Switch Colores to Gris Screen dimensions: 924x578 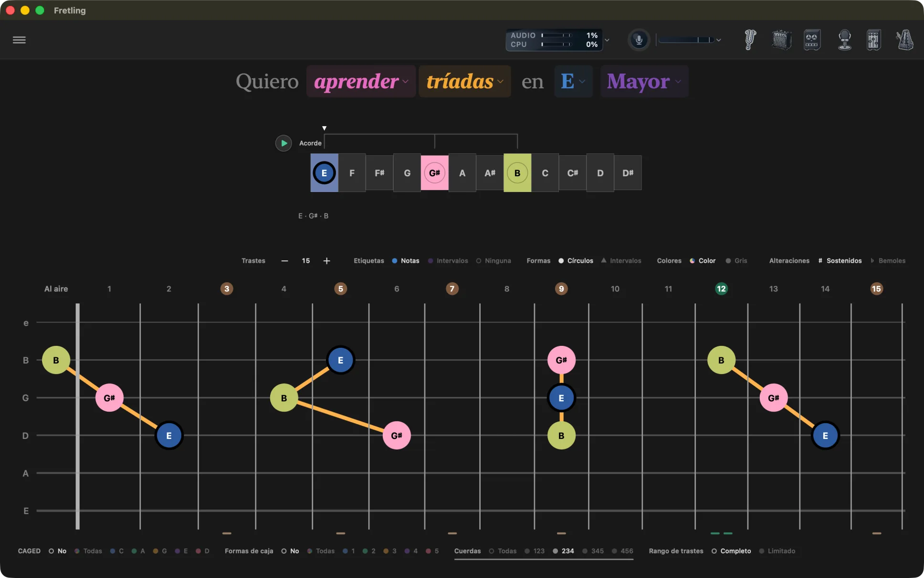(x=736, y=261)
